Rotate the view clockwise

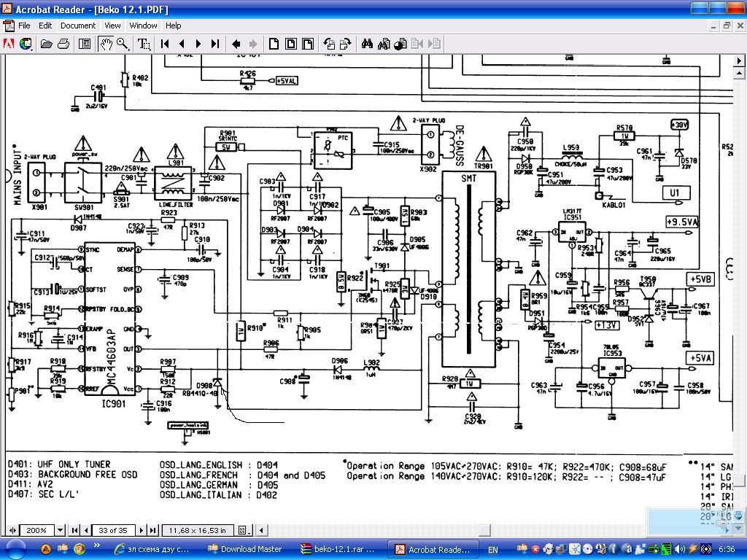point(346,44)
